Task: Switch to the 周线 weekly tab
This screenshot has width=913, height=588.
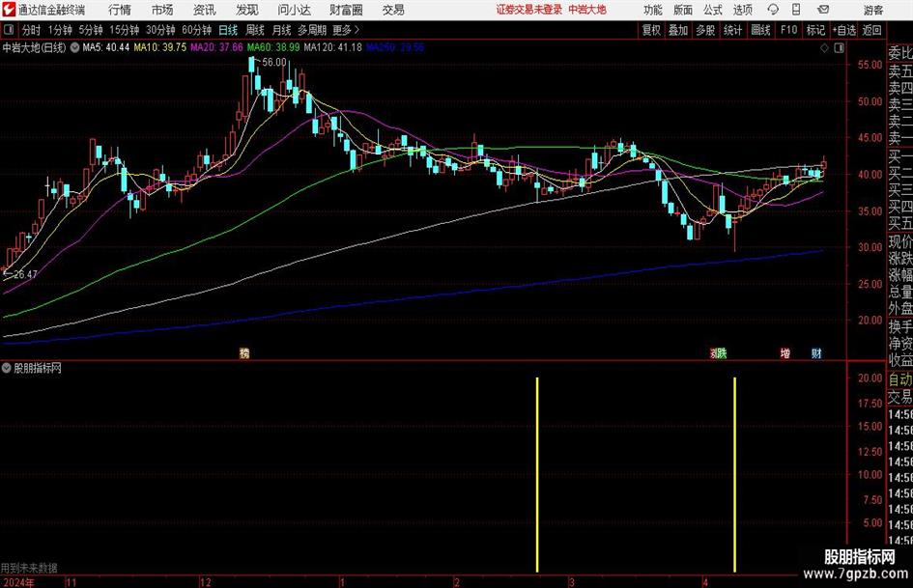Action: tap(255, 30)
